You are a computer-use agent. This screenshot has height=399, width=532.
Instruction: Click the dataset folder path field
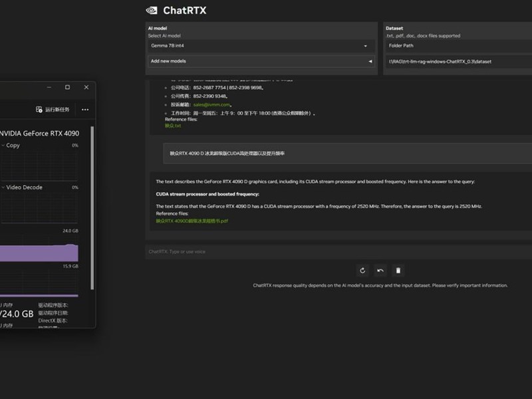coord(459,62)
